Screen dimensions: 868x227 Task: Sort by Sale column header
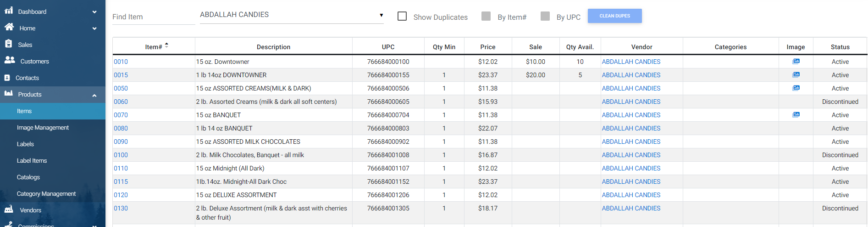[x=535, y=47]
